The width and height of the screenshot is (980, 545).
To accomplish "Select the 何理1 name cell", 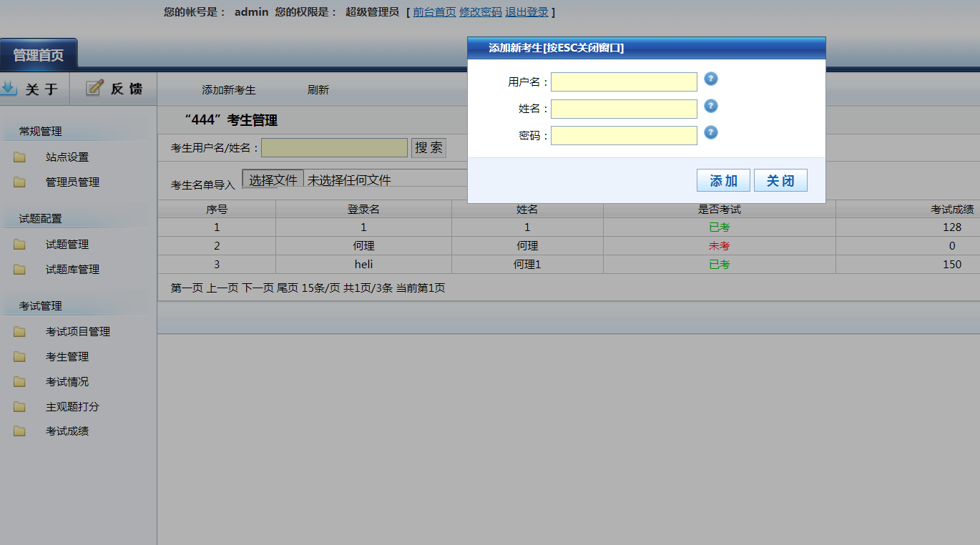I will [527, 264].
